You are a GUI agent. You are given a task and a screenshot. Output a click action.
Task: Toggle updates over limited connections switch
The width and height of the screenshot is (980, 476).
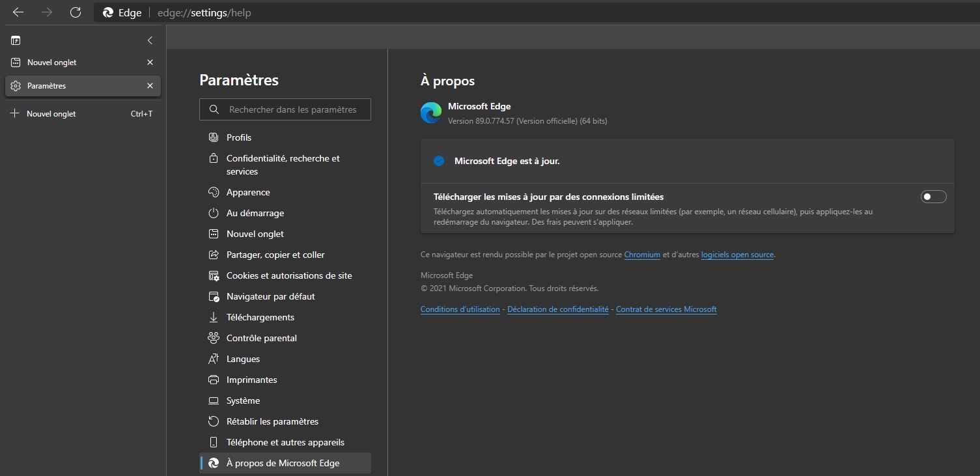point(932,197)
